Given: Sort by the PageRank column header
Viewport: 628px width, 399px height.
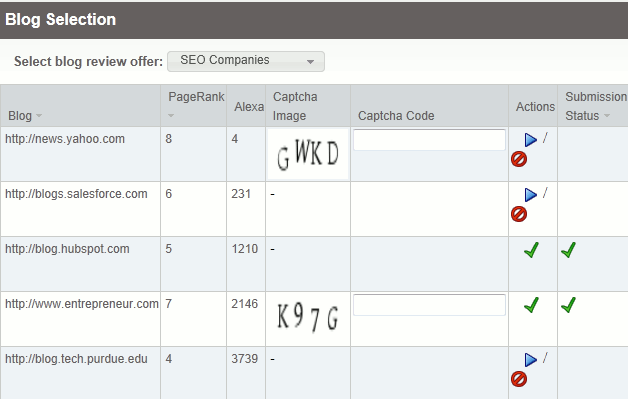Looking at the screenshot, I should (x=196, y=97).
